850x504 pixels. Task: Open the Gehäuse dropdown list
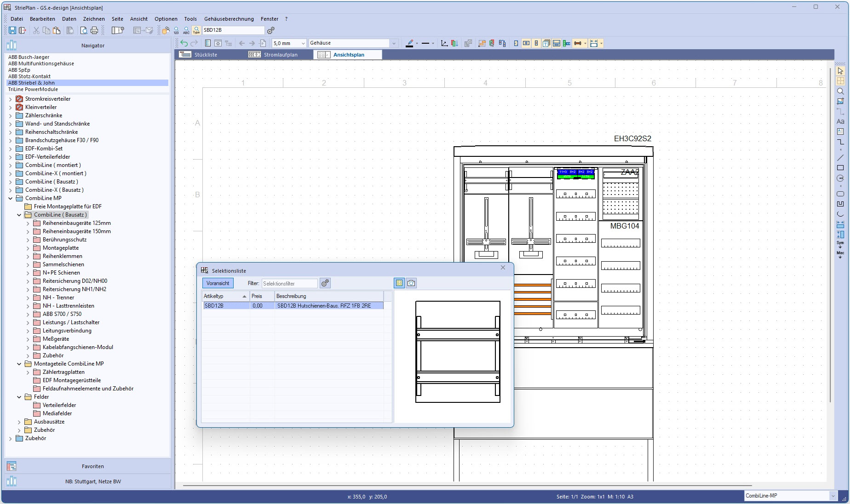tap(394, 43)
